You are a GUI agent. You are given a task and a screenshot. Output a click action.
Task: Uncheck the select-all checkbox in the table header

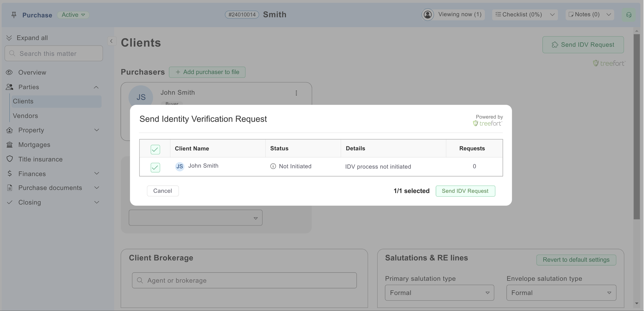pyautogui.click(x=155, y=149)
